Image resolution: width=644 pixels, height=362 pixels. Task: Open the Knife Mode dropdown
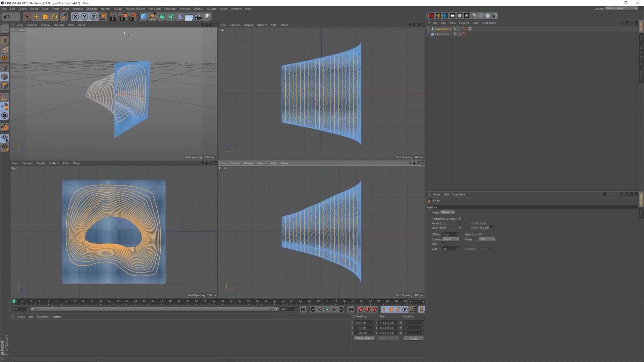pos(448,212)
